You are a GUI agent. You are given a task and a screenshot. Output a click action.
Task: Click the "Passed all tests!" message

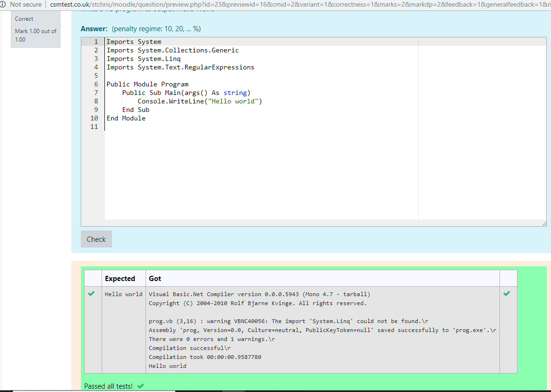pyautogui.click(x=109, y=386)
